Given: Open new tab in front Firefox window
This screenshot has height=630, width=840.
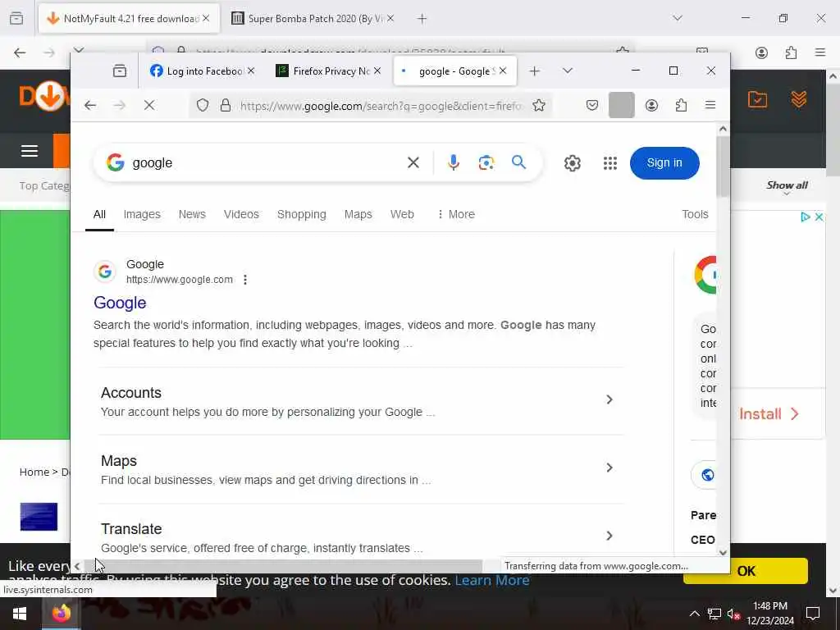Looking at the screenshot, I should pos(534,71).
